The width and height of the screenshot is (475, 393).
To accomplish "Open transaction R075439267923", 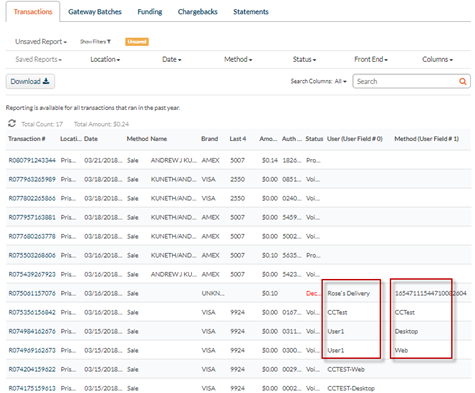I will click(x=32, y=274).
